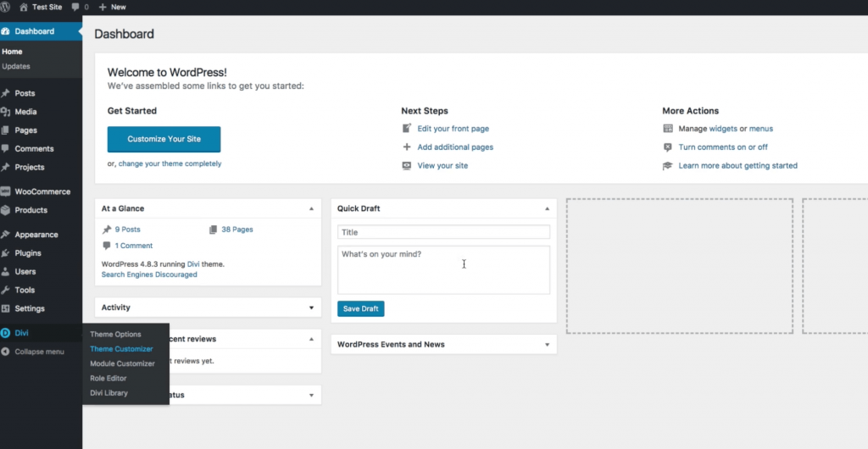Image resolution: width=868 pixels, height=449 pixels.
Task: Click Search Engines Discouraged link
Action: pyautogui.click(x=149, y=274)
